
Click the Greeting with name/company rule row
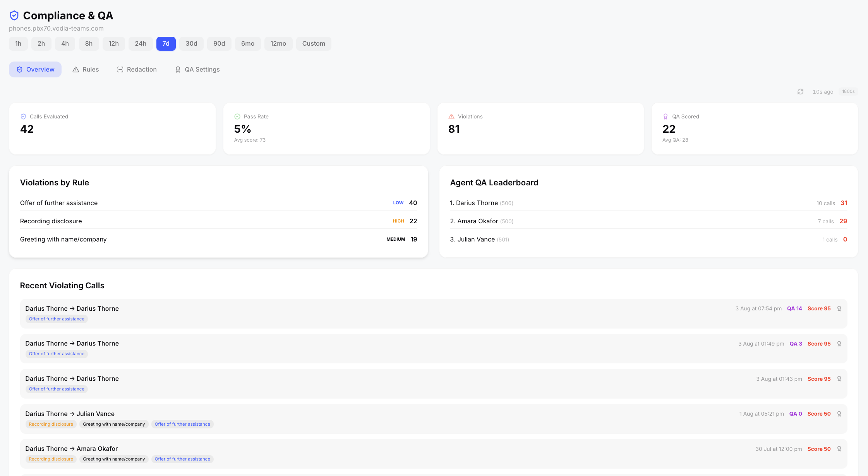point(218,239)
